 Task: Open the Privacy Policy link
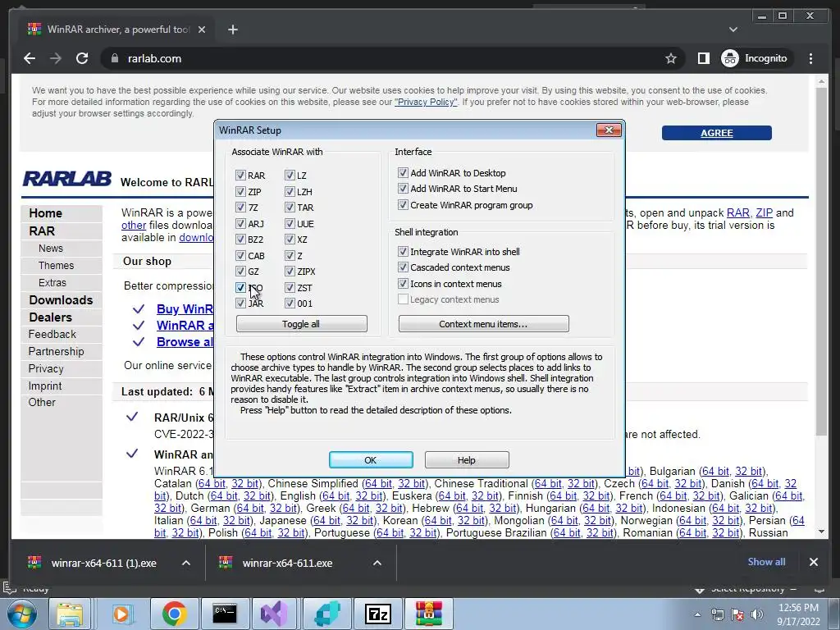[x=426, y=102]
